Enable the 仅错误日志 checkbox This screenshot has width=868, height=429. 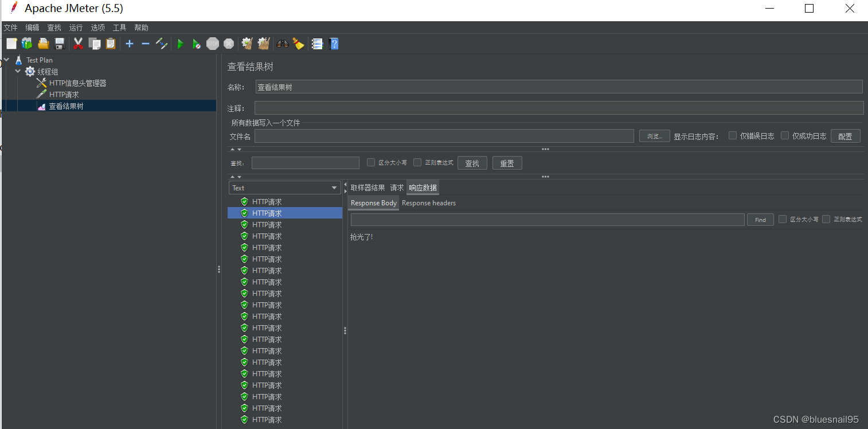pyautogui.click(x=733, y=136)
